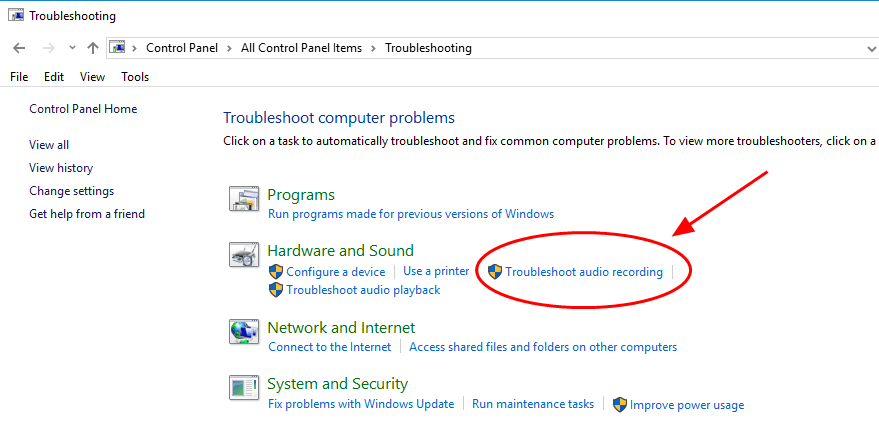Viewport: 879px width, 432px height.
Task: Click the Network and Internet icon
Action: (244, 332)
